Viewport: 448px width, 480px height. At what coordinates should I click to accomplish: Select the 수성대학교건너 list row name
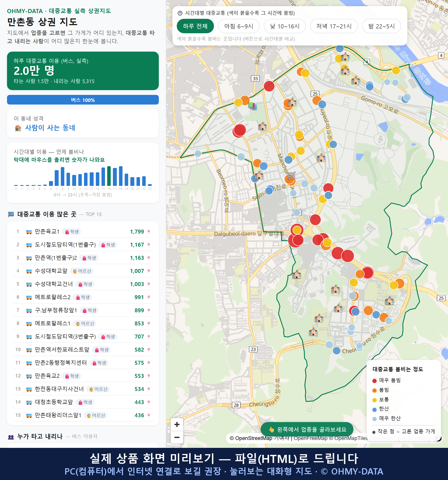coord(54,284)
